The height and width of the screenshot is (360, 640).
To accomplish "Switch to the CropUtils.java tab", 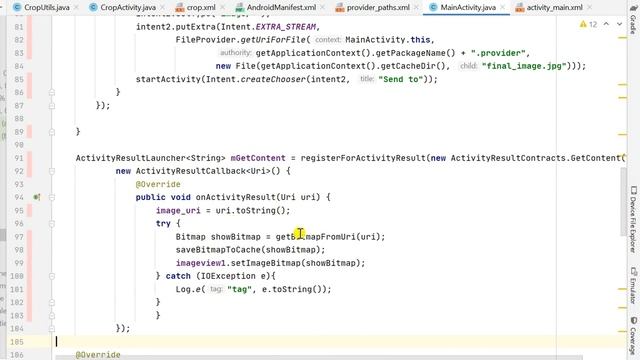I will 46,7.
